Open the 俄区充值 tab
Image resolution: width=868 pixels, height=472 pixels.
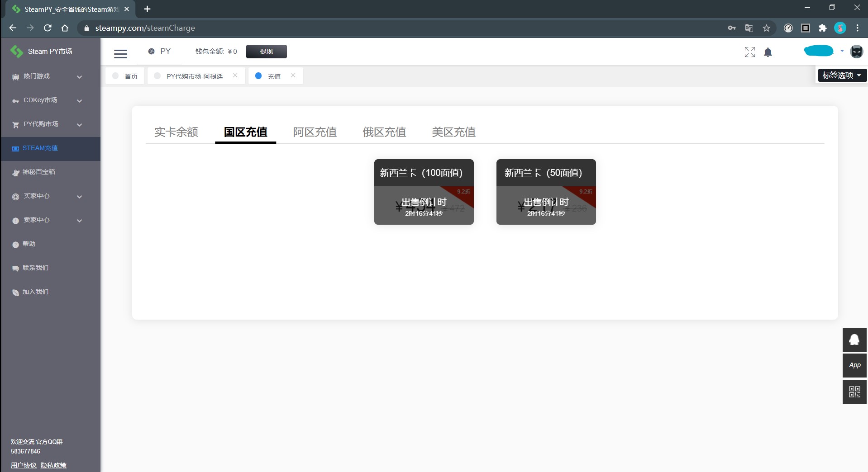pos(384,132)
